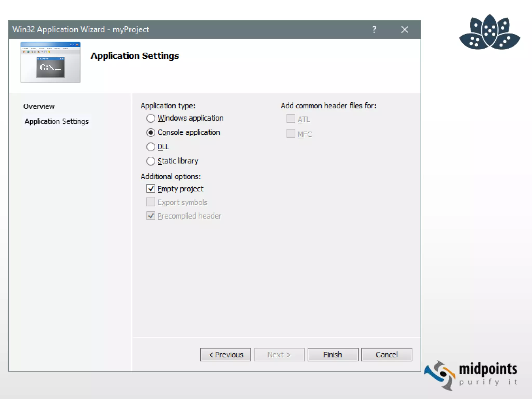Click the console wizard banner icon
The image size is (532, 399).
coord(50,62)
